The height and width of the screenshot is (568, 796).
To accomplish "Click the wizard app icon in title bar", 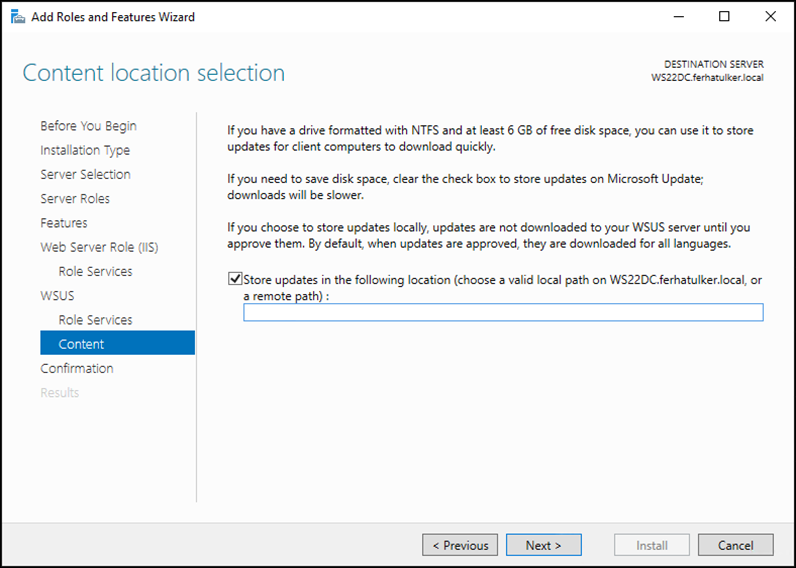I will click(18, 17).
